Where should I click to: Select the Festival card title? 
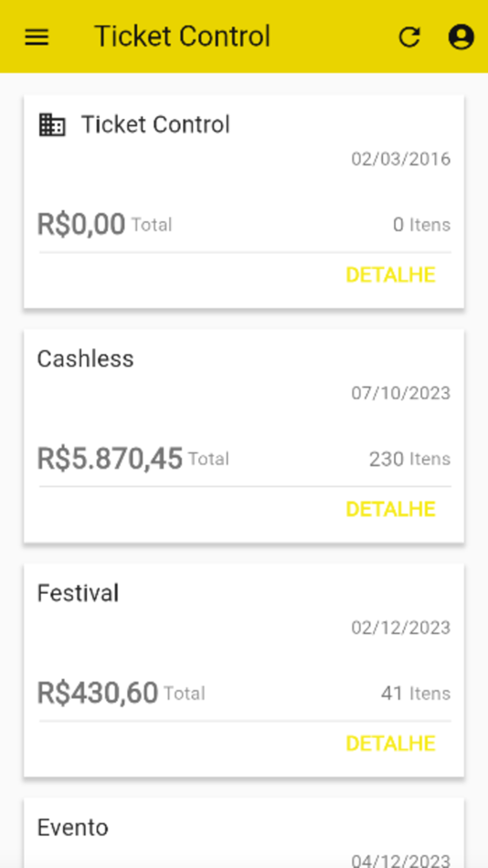click(78, 593)
